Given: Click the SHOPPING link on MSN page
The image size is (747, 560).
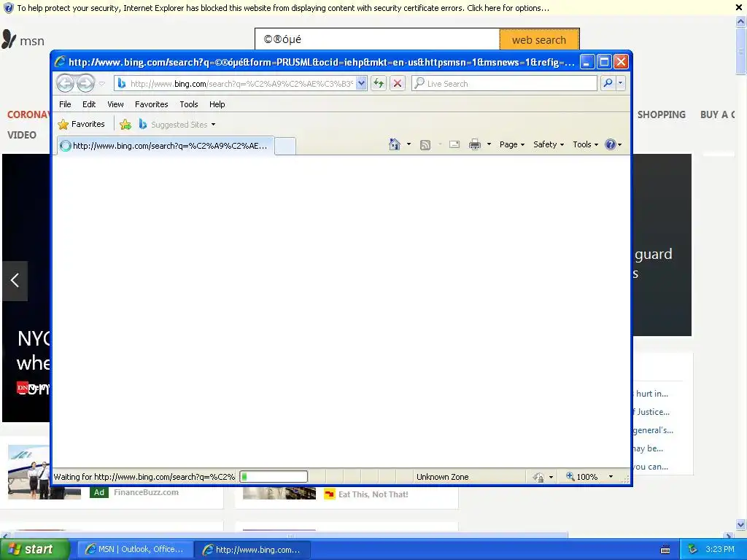Looking at the screenshot, I should [661, 114].
